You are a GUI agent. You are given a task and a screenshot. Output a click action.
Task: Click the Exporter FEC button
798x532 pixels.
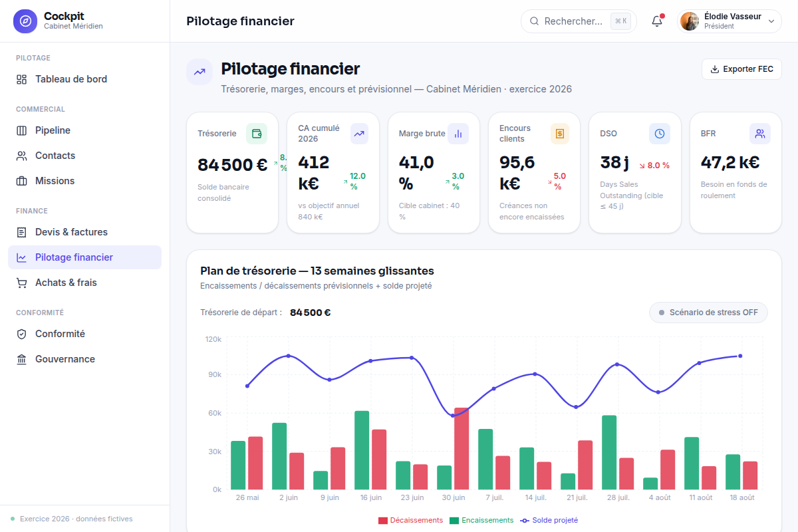pos(741,69)
